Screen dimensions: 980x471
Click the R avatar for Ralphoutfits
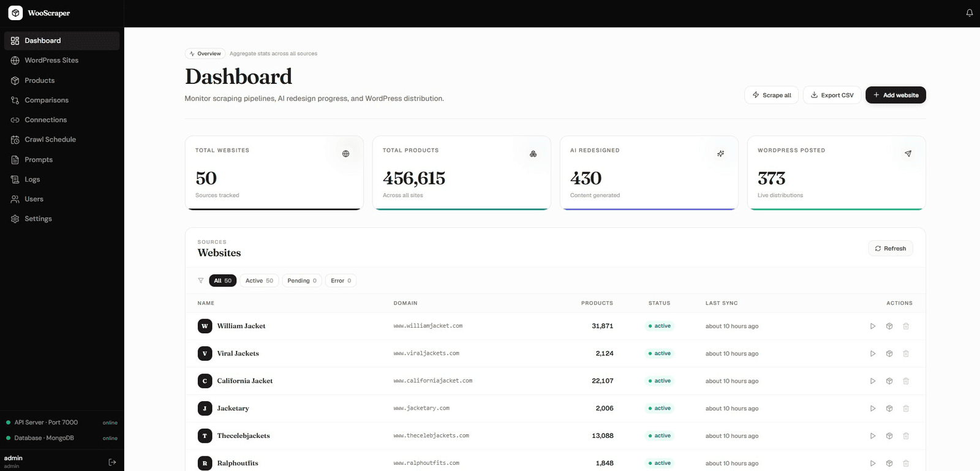(x=205, y=463)
